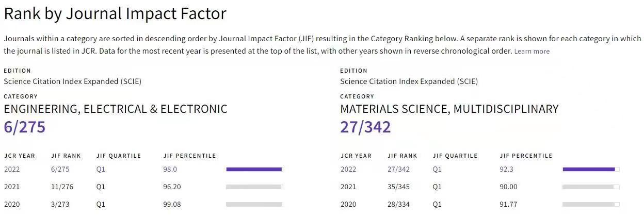Click 11/276 rank in 2021 row

click(x=62, y=187)
